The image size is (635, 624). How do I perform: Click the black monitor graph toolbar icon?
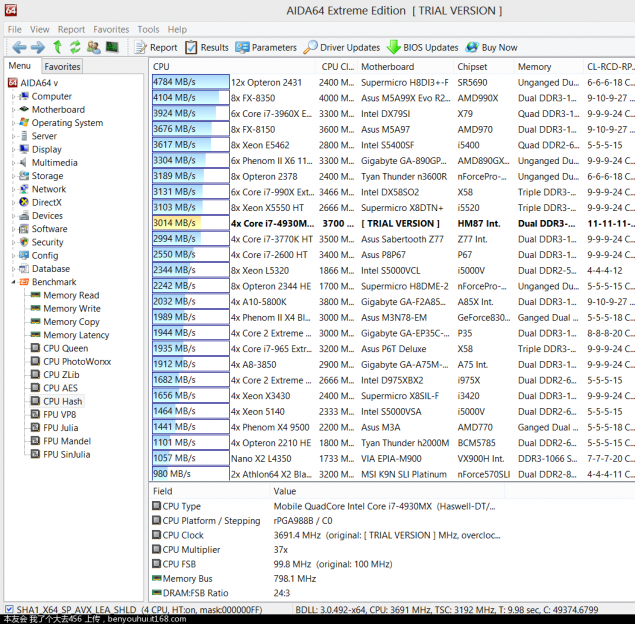point(112,47)
